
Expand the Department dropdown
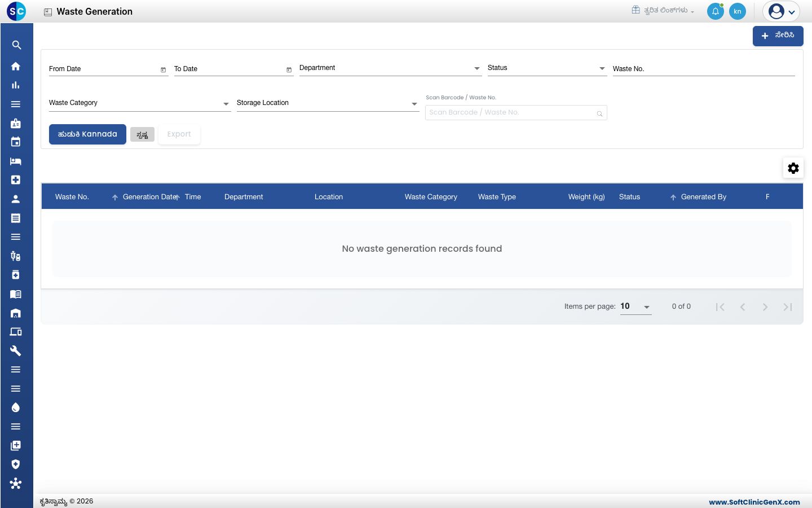[390, 68]
